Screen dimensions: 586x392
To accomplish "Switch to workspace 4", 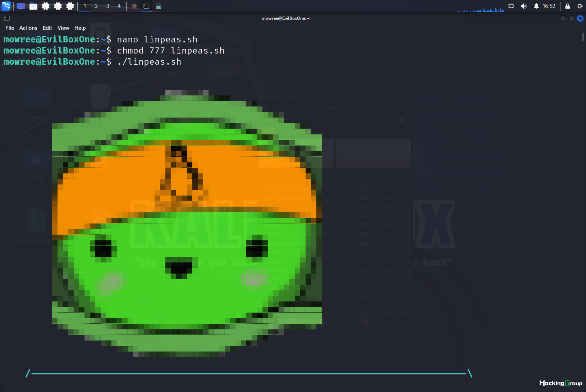I will click(119, 6).
